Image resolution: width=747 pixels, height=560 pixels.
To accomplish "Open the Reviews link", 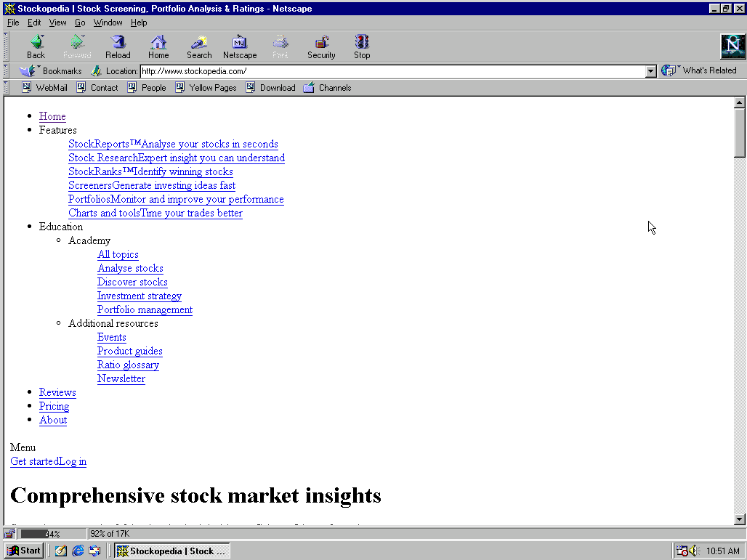I will (x=57, y=392).
